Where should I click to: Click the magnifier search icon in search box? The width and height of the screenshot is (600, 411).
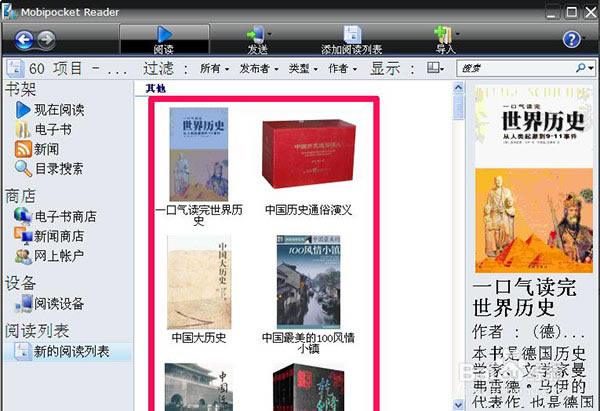(x=580, y=68)
